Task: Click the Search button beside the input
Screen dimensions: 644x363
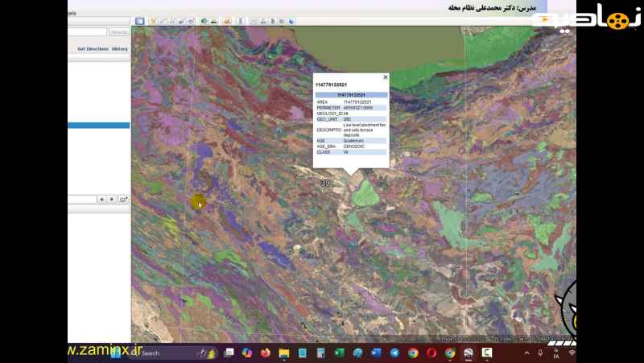Action: 119,32
